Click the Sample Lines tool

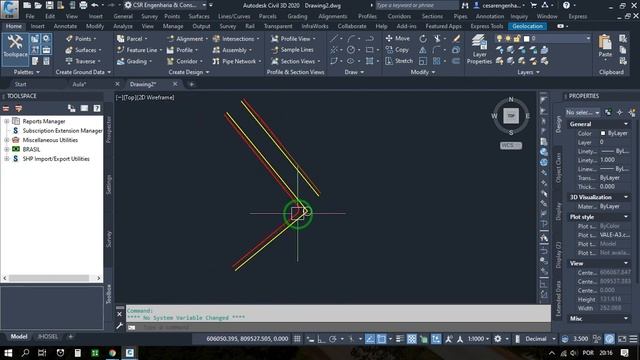[x=292, y=50]
